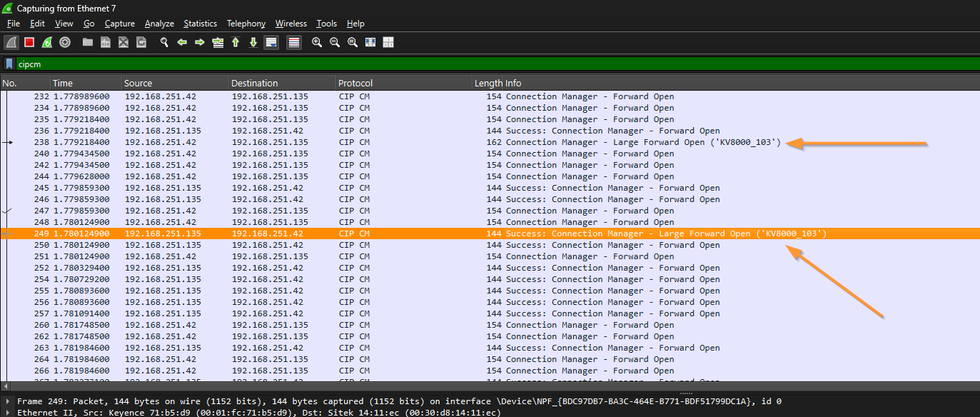This screenshot has height=417, width=980.
Task: Jump to the last packet arrow
Action: [x=253, y=42]
